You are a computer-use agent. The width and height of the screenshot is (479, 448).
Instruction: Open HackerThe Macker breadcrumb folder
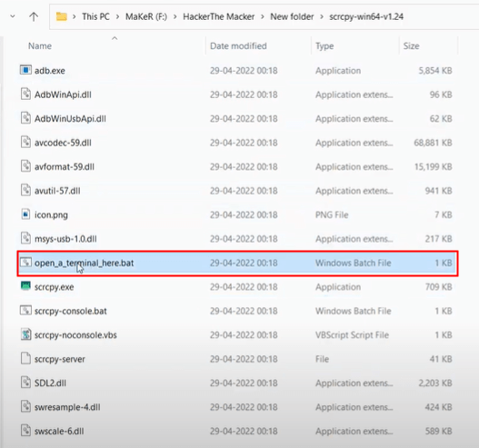point(219,16)
